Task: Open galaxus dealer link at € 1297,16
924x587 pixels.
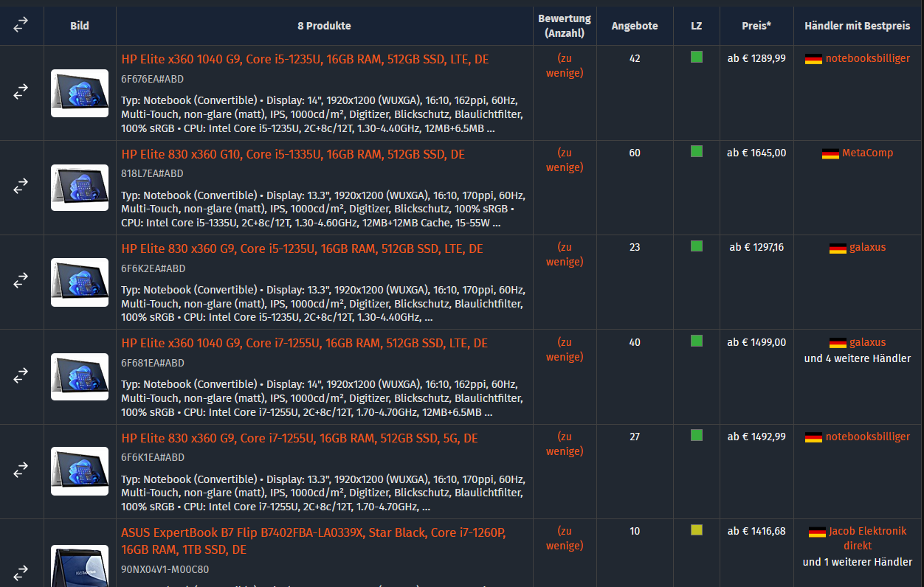Action: [x=867, y=247]
